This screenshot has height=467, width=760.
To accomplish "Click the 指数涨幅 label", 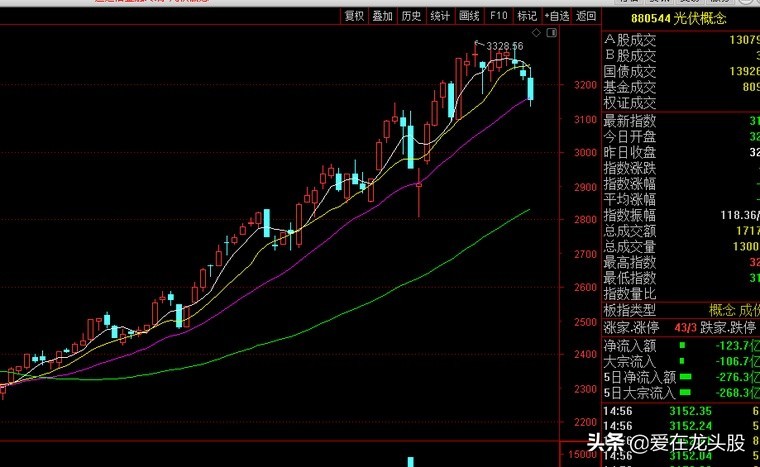I will [629, 183].
